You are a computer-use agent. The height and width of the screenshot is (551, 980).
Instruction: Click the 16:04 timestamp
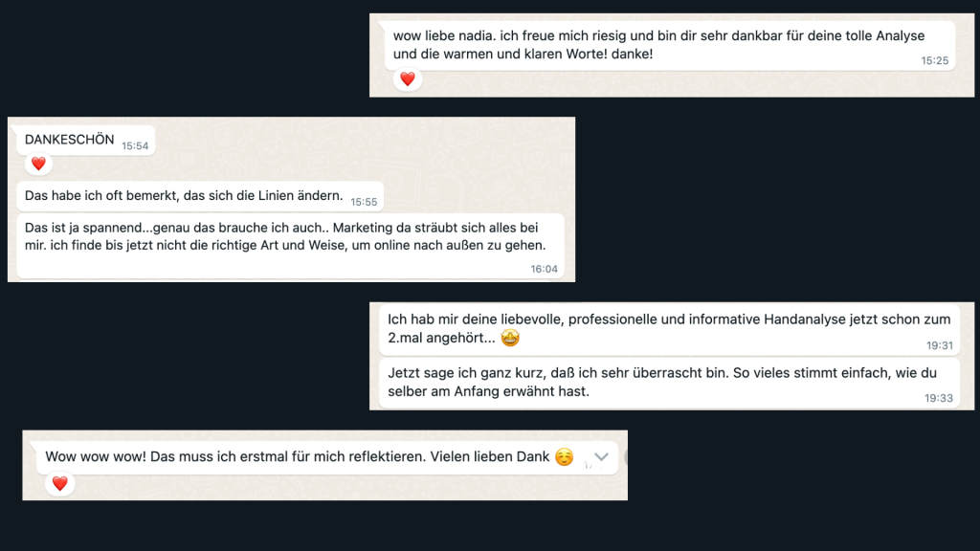point(544,269)
